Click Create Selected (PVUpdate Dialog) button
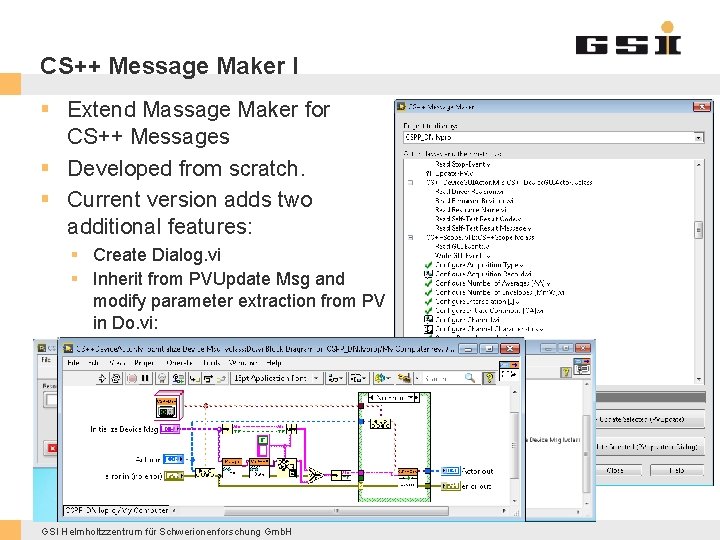This screenshot has height=540, width=720. click(x=649, y=446)
